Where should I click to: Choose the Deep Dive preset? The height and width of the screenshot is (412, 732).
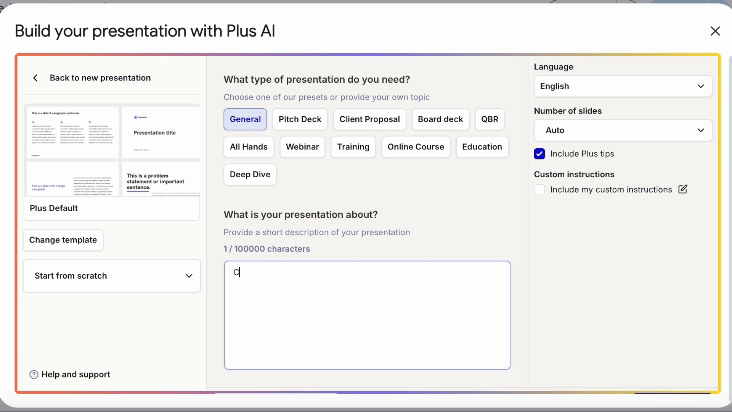pyautogui.click(x=250, y=174)
